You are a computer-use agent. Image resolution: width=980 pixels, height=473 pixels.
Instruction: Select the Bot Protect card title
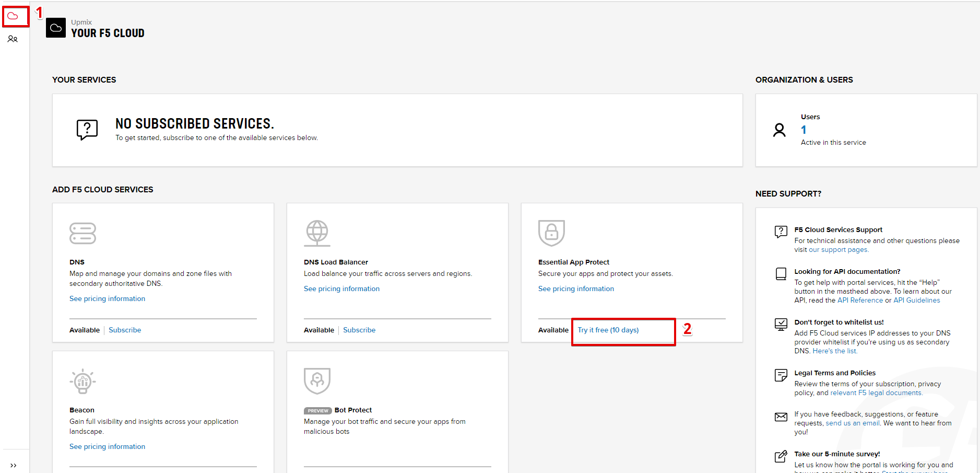coord(353,410)
